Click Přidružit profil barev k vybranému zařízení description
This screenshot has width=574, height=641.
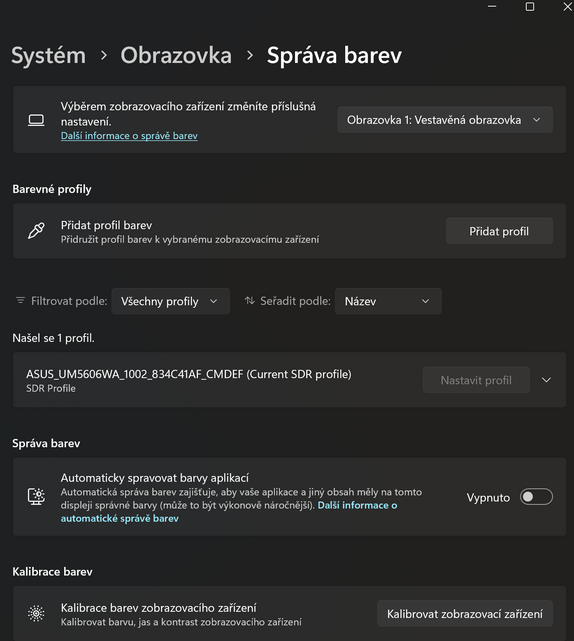coord(190,240)
